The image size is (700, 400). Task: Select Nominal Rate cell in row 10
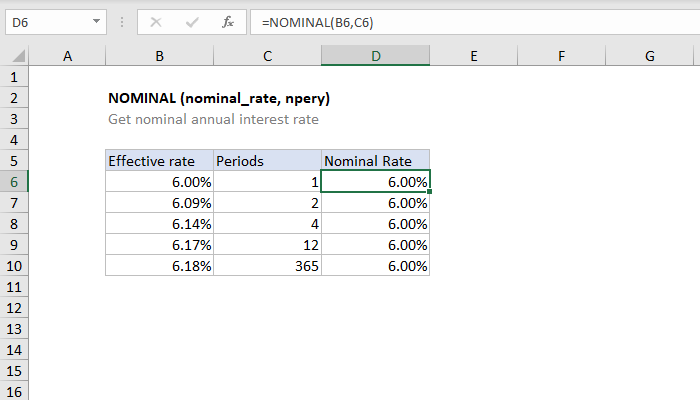pos(375,266)
